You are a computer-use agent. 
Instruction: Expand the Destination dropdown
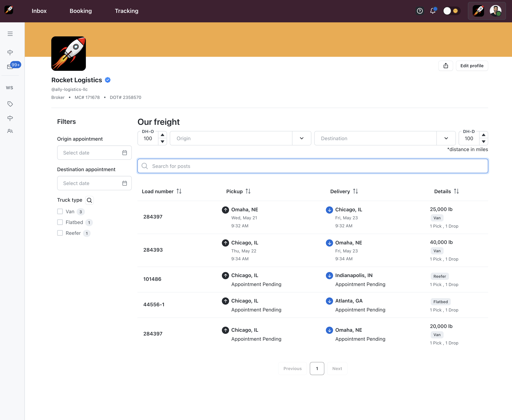point(446,138)
